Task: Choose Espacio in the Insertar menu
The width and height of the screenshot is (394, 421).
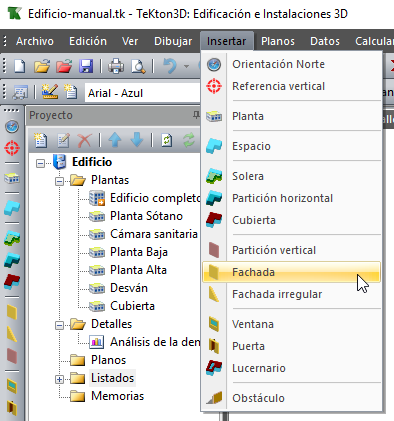Action: [x=292, y=146]
